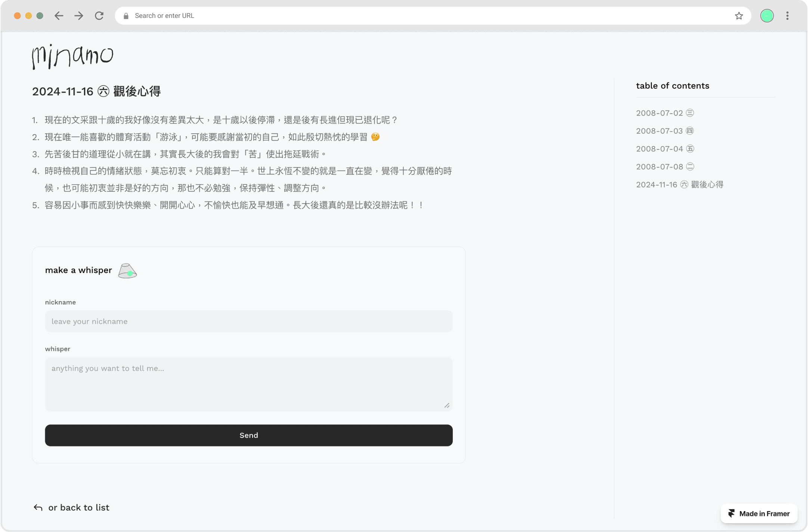The width and height of the screenshot is (808, 532).
Task: Go to the 2008-07-04 entry
Action: 665,149
